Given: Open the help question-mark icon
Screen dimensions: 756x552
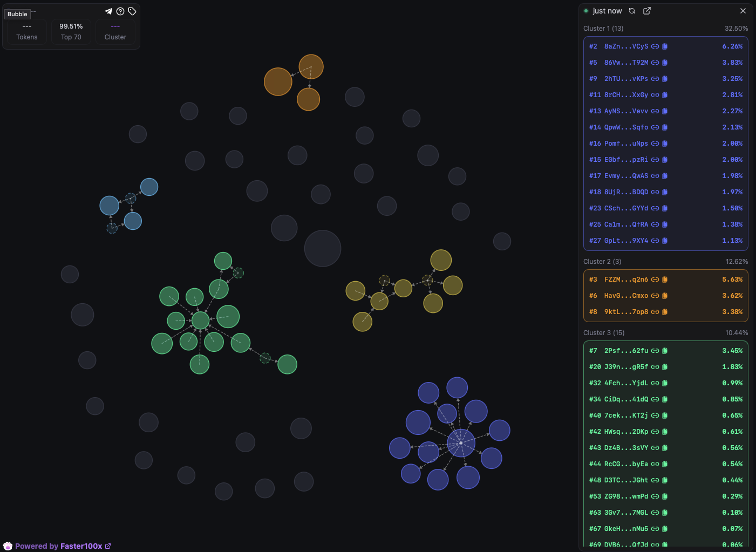Looking at the screenshot, I should 120,11.
